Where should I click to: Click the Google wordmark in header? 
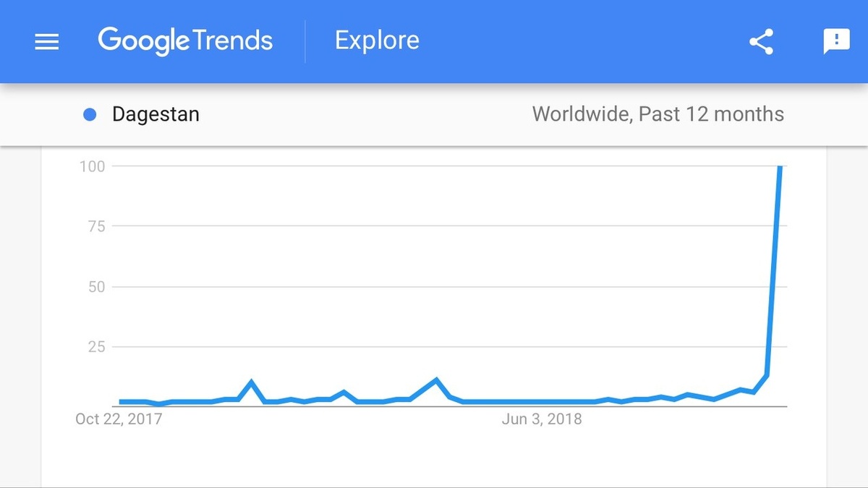tap(142, 42)
